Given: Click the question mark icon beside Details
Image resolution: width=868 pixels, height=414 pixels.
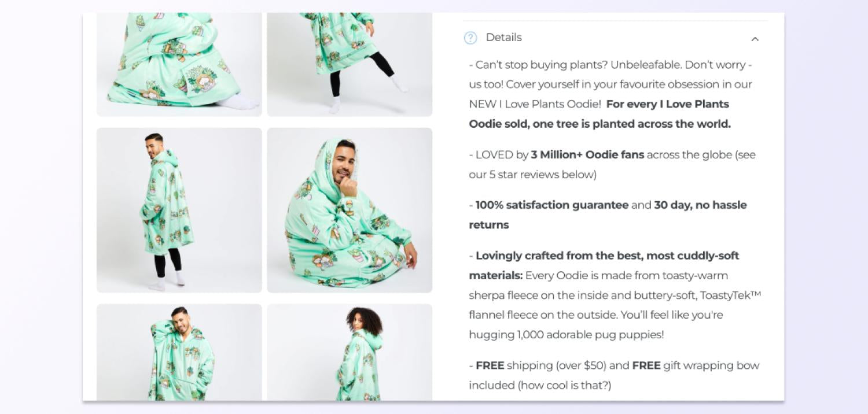Looking at the screenshot, I should [470, 38].
